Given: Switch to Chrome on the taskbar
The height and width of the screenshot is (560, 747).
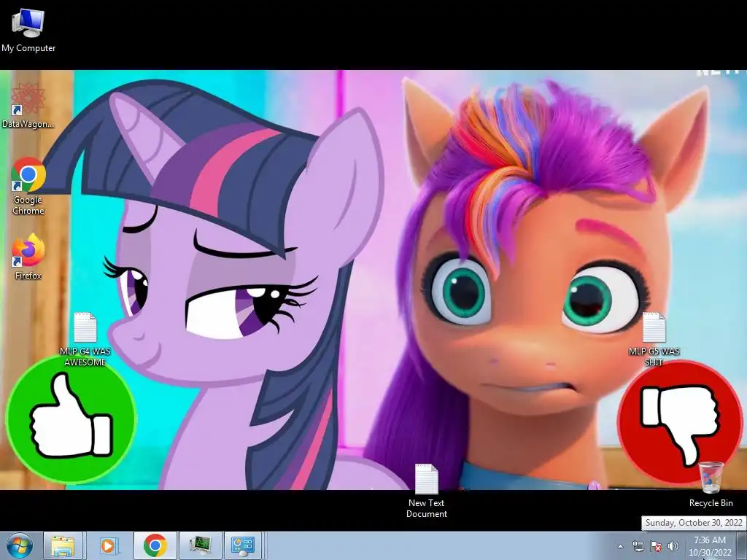Looking at the screenshot, I should click(x=155, y=545).
